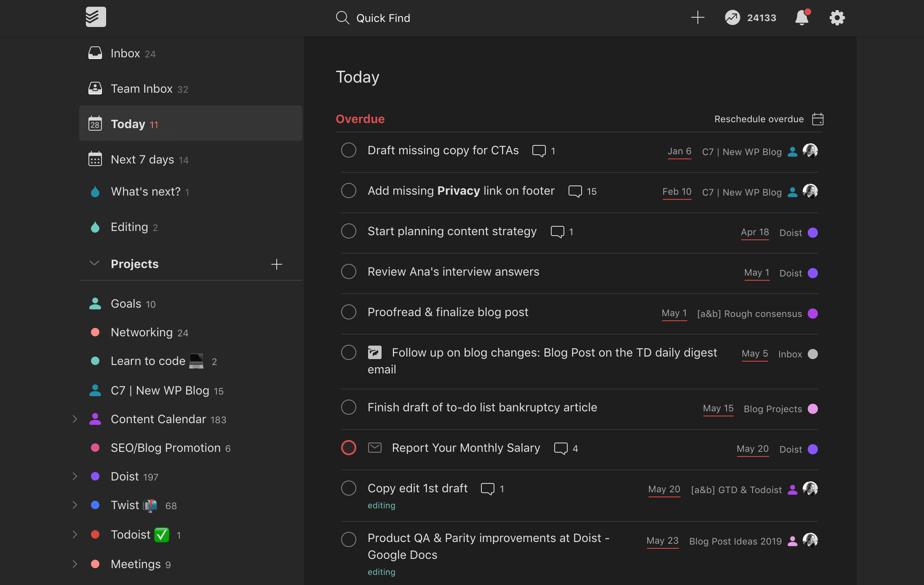Mark Report Your Monthly Salary as done
This screenshot has height=585, width=924.
coord(349,448)
